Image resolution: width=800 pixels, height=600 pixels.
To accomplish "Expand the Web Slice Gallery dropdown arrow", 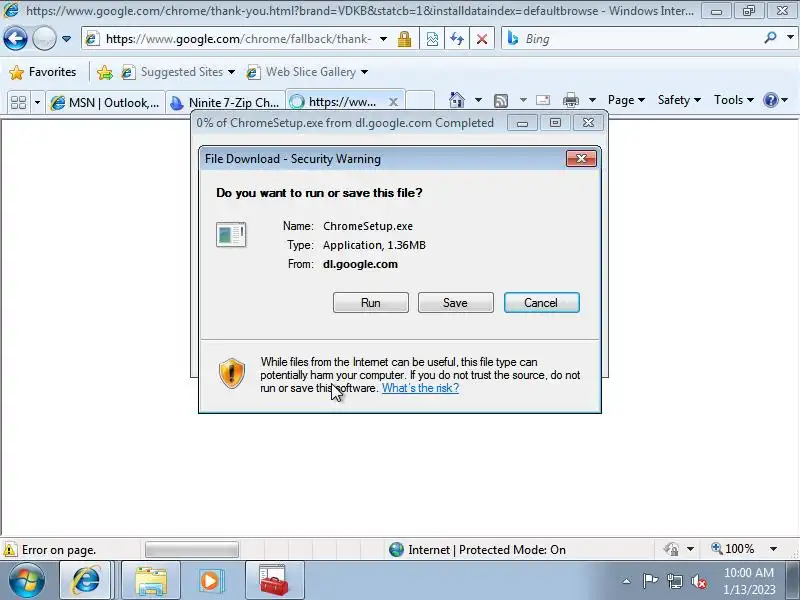I will pyautogui.click(x=364, y=72).
